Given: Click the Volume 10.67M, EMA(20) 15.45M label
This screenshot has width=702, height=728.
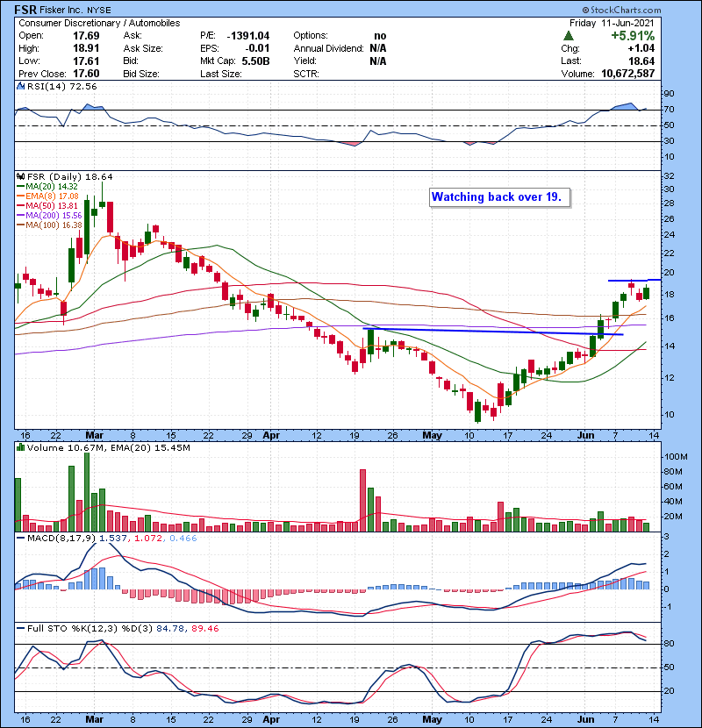Looking at the screenshot, I should [x=108, y=447].
